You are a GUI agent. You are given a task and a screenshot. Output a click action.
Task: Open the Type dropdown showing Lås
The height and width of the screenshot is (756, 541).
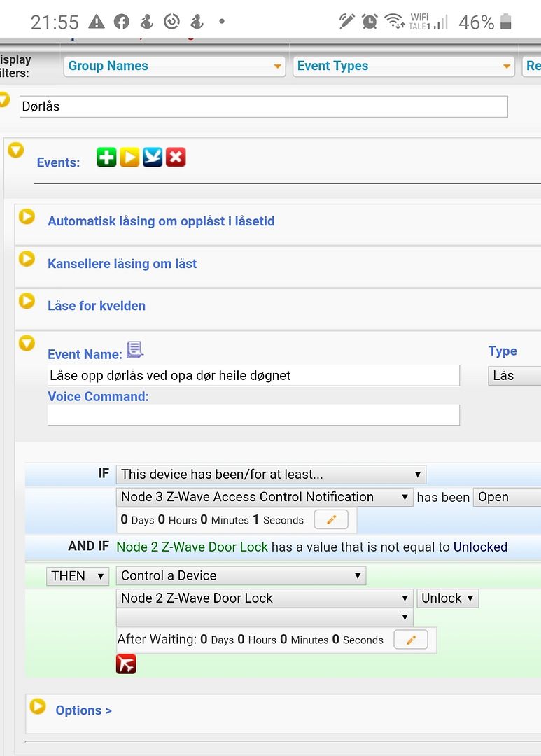coord(514,376)
